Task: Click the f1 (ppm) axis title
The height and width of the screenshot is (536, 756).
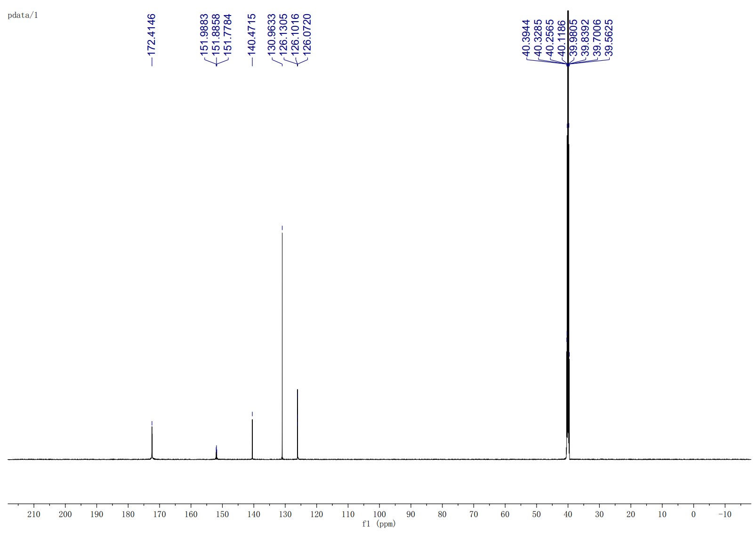Action: point(379,524)
